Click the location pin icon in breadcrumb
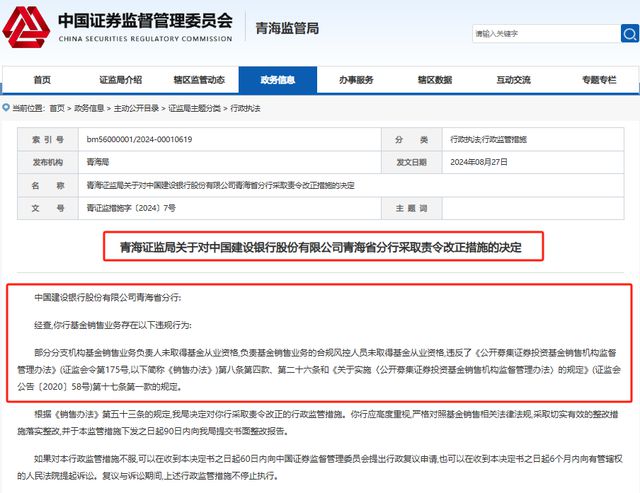 (6, 108)
